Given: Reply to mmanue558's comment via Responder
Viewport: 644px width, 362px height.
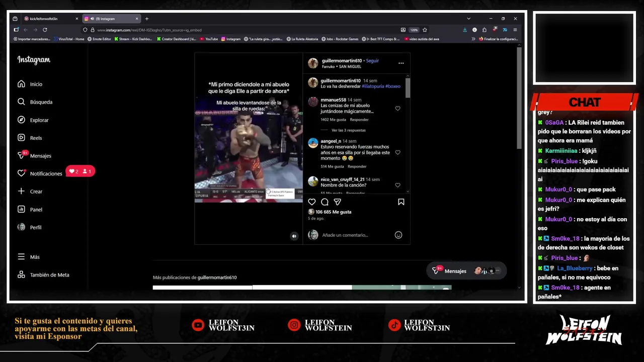Looking at the screenshot, I should (x=359, y=120).
